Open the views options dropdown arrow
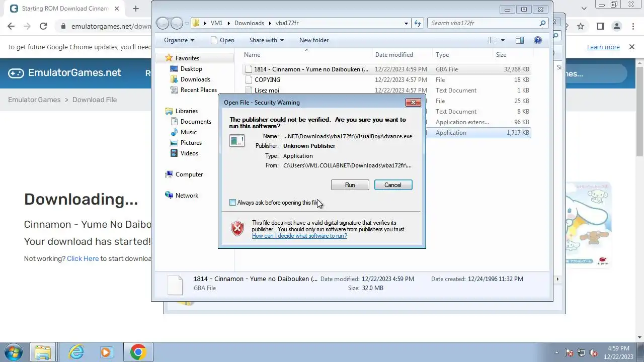 [503, 40]
